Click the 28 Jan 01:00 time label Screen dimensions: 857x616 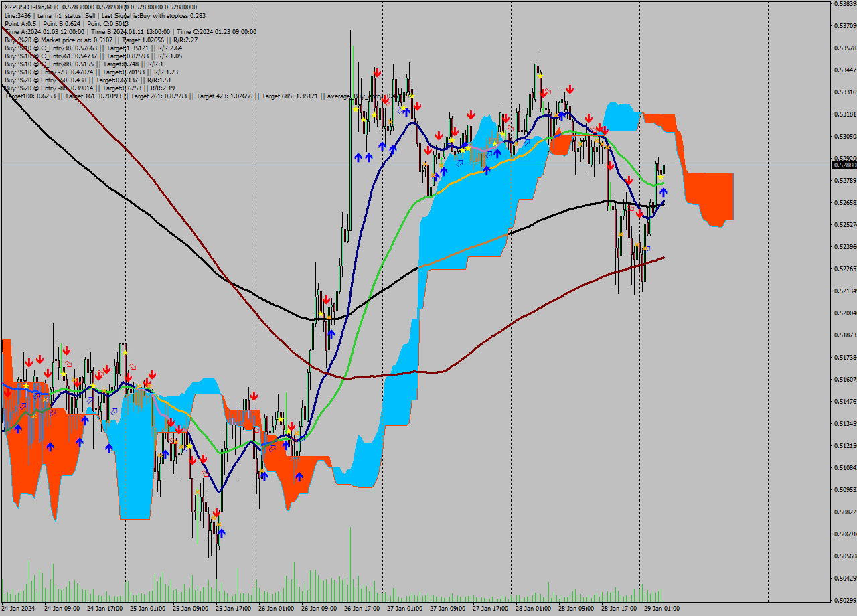pyautogui.click(x=533, y=609)
